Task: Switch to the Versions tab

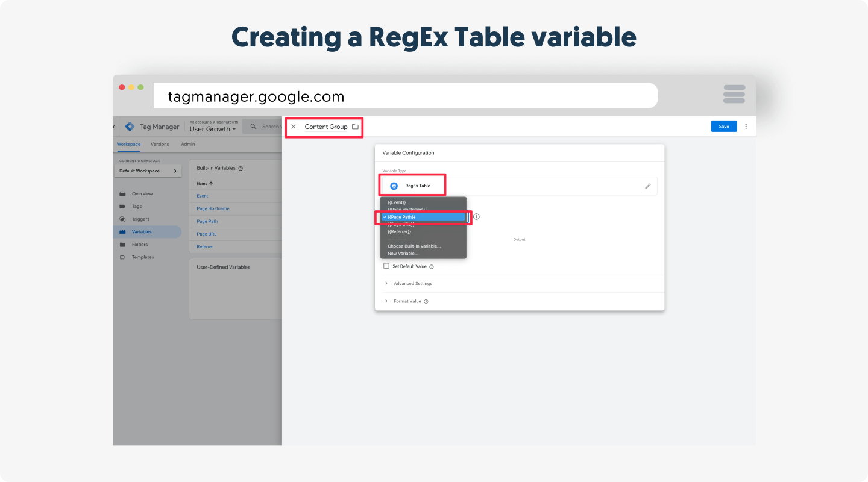Action: 160,144
